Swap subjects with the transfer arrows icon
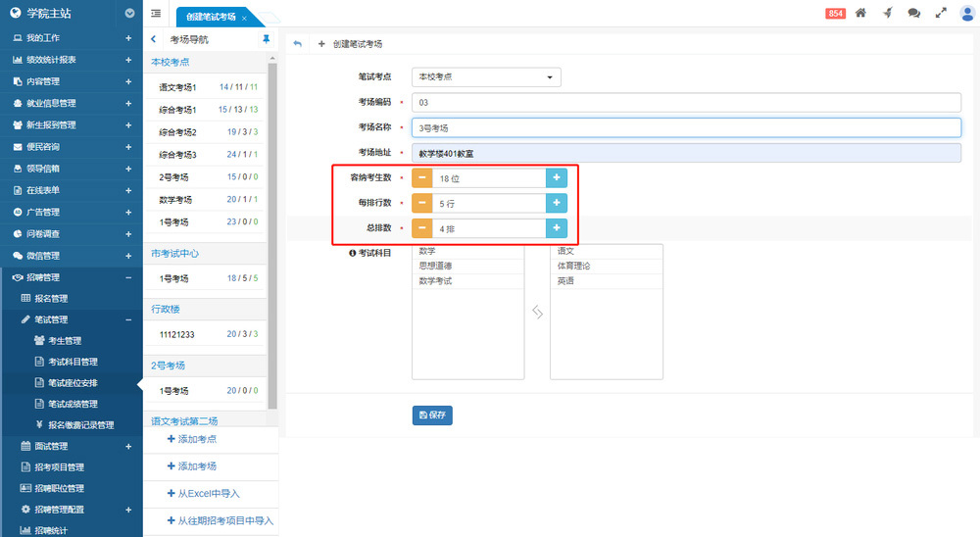The width and height of the screenshot is (980, 537). [537, 312]
